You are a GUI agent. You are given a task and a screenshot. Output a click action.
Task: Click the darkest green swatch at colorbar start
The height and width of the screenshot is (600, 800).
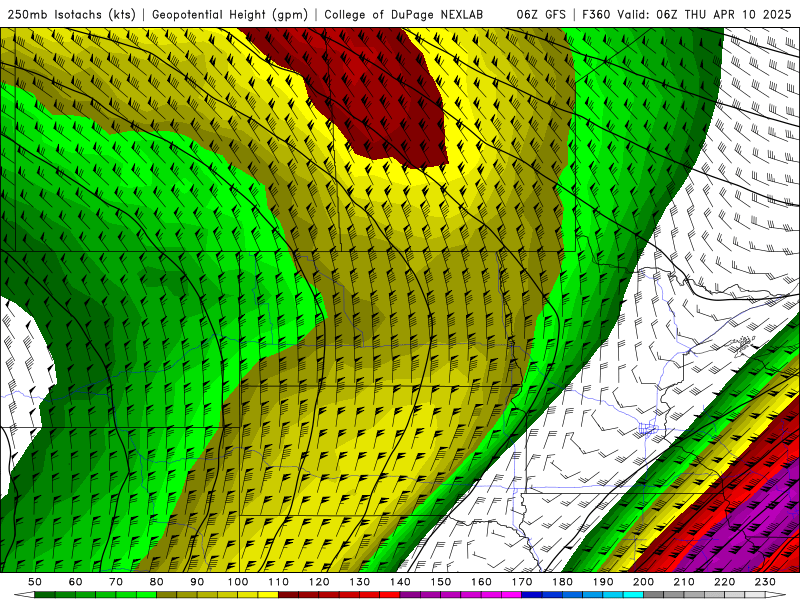tap(45, 595)
